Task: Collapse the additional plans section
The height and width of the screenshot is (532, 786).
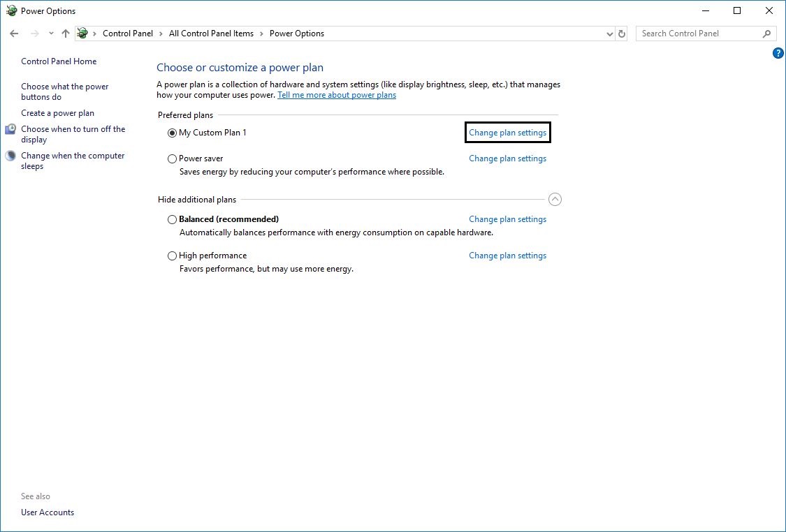Action: pyautogui.click(x=555, y=199)
